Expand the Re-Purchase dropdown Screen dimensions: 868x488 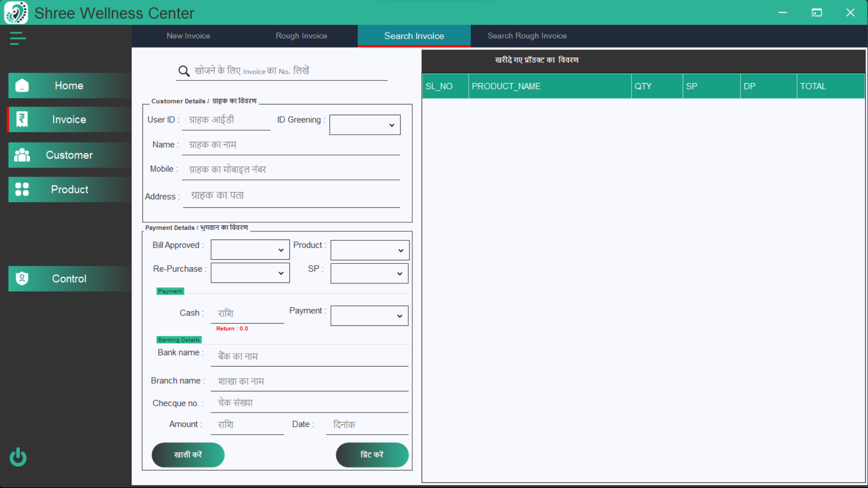pyautogui.click(x=250, y=273)
